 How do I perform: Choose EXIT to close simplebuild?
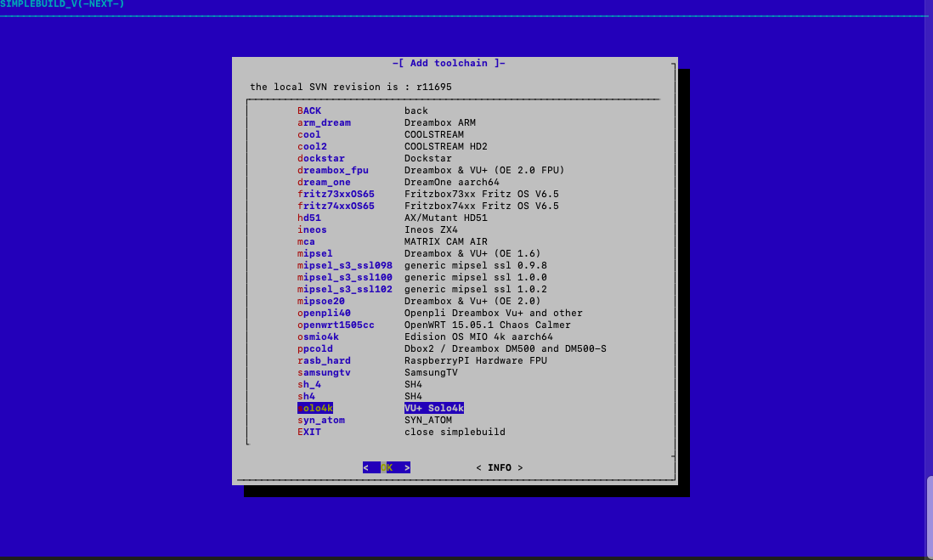click(309, 432)
